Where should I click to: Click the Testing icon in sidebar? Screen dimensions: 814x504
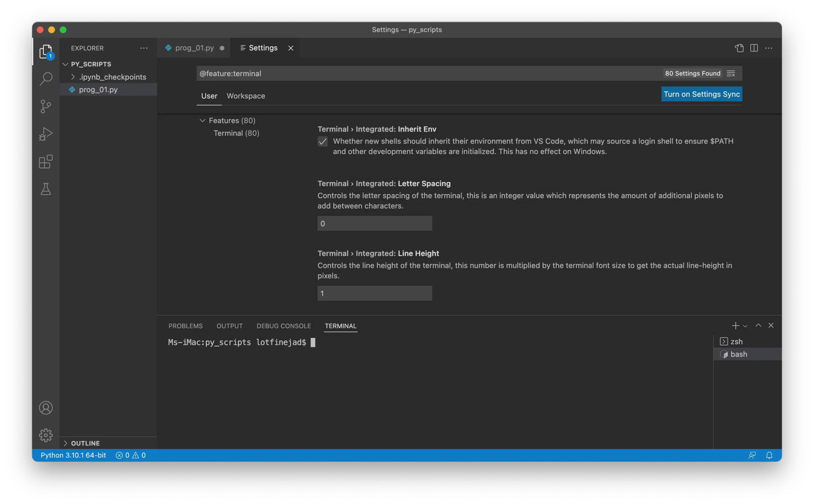coord(45,189)
